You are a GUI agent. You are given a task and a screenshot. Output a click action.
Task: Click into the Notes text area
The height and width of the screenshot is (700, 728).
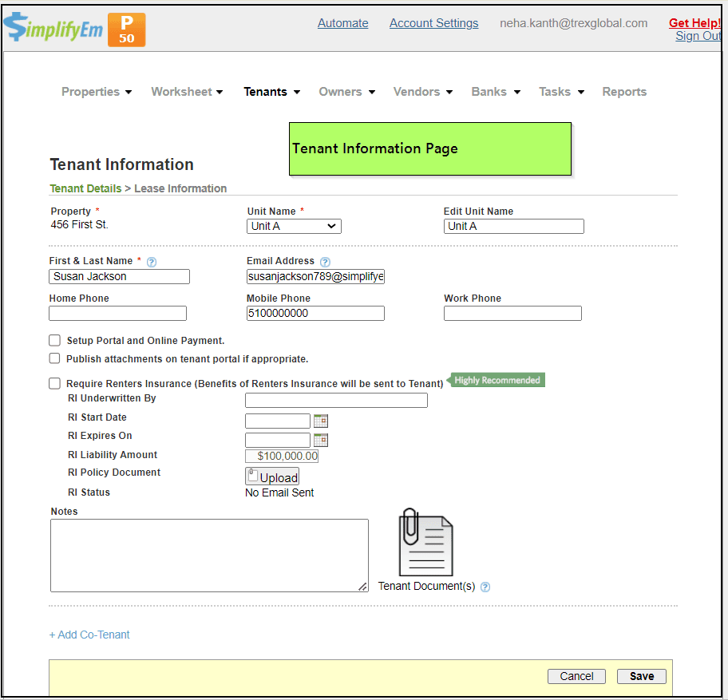[x=209, y=556]
